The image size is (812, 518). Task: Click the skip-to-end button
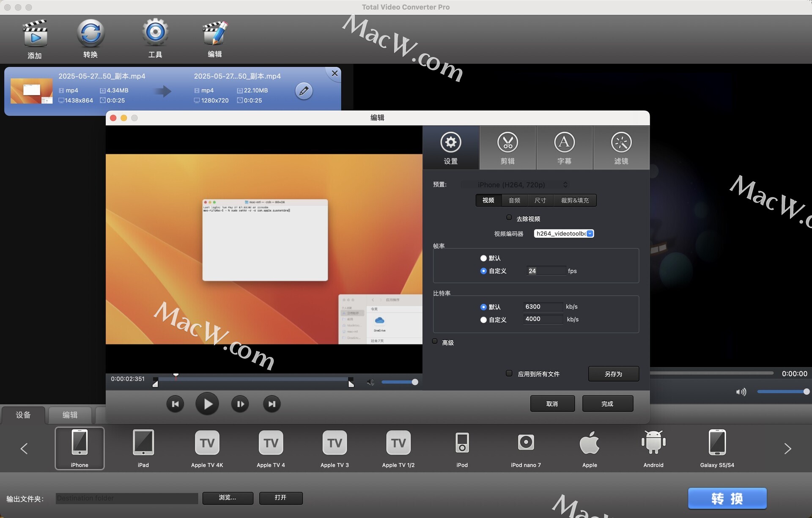tap(272, 404)
